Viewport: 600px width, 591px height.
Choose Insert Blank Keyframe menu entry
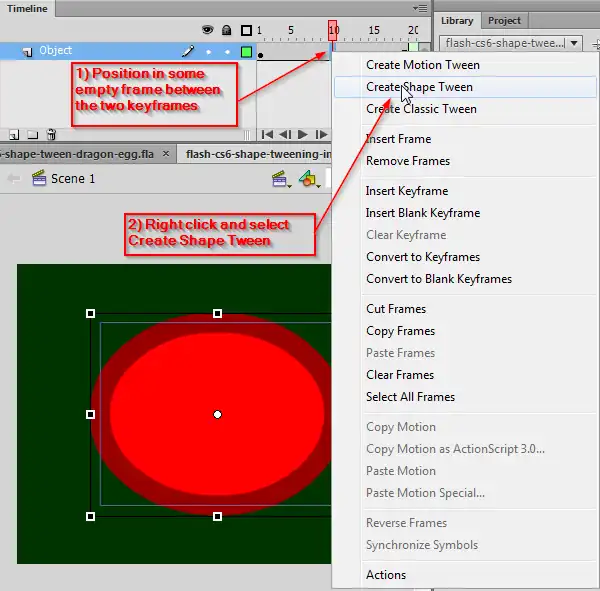422,213
